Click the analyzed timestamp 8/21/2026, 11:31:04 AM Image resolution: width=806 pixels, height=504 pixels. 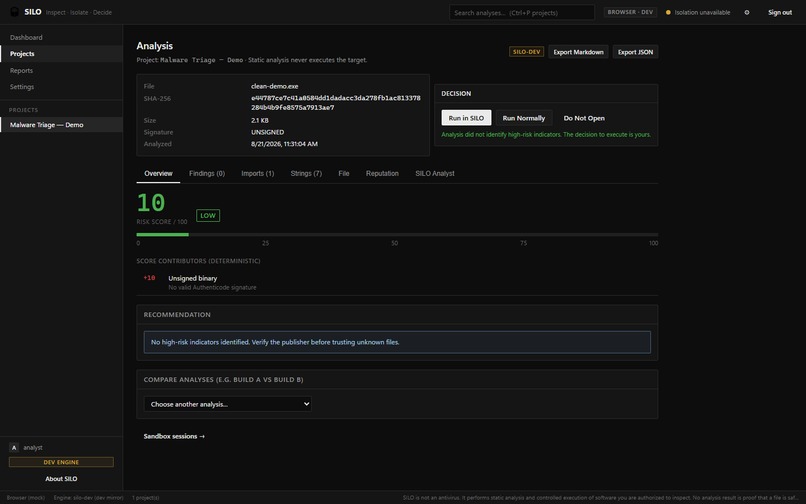pos(284,144)
